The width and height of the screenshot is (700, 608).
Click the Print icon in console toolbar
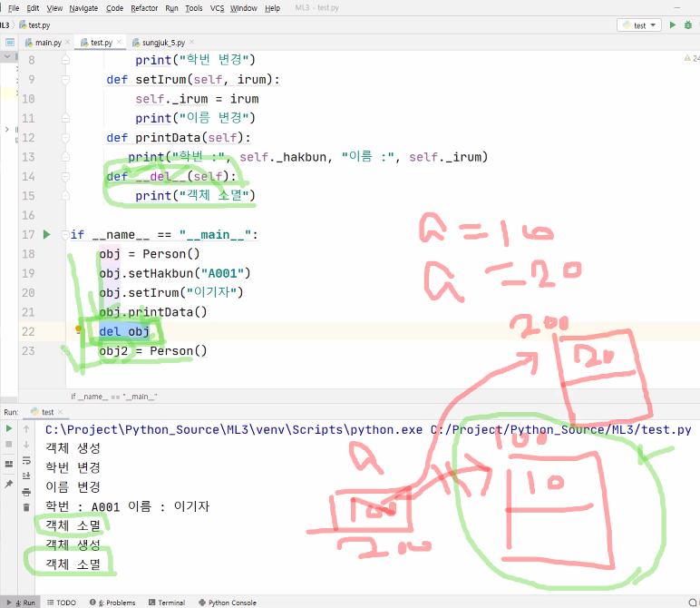(26, 492)
